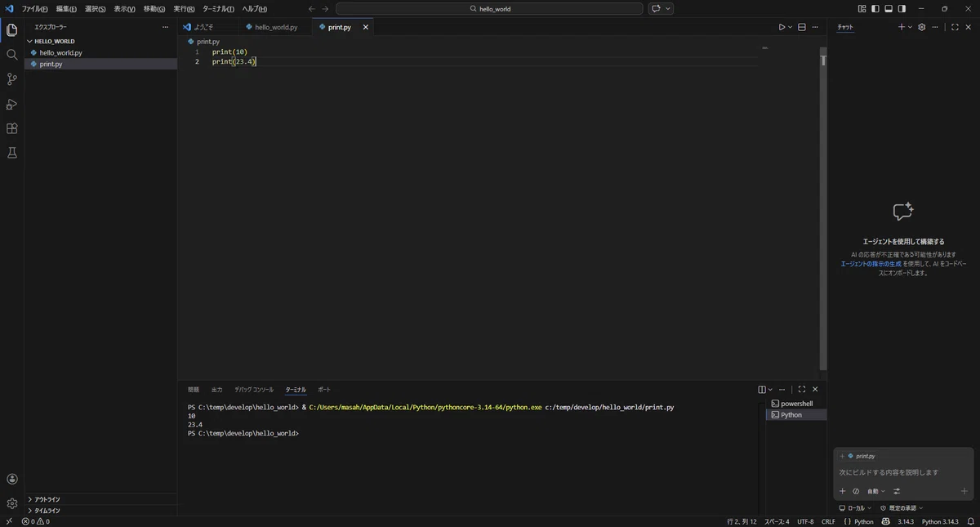Switch to the 出力 panel tab
The height and width of the screenshot is (527, 980).
click(216, 390)
